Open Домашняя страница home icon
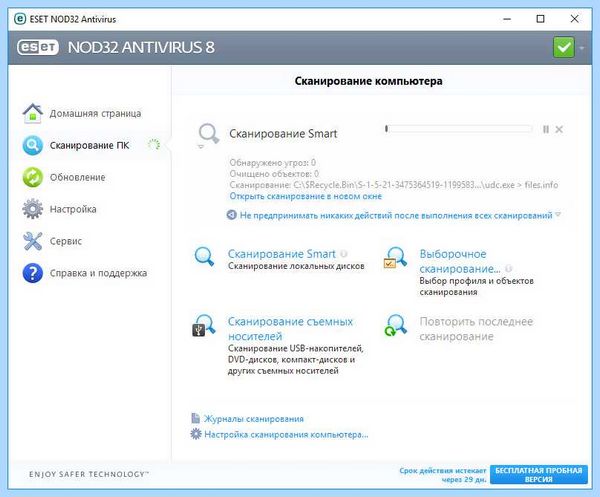This screenshot has height=497, width=600. tap(33, 113)
